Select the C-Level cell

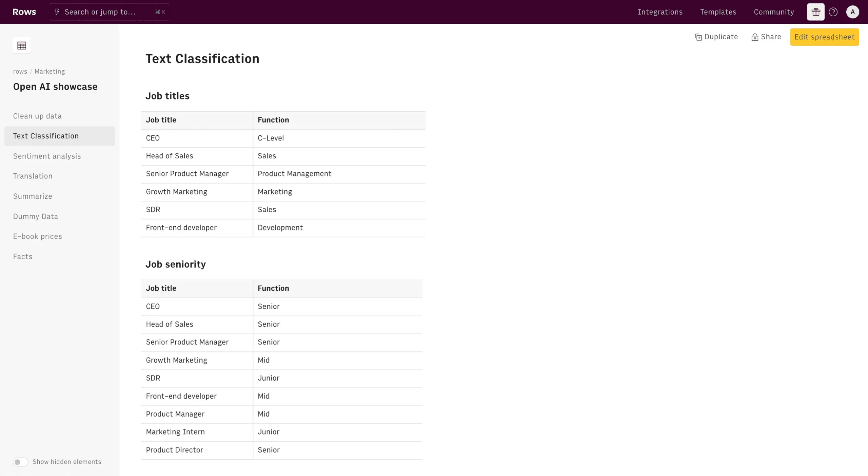tap(339, 138)
